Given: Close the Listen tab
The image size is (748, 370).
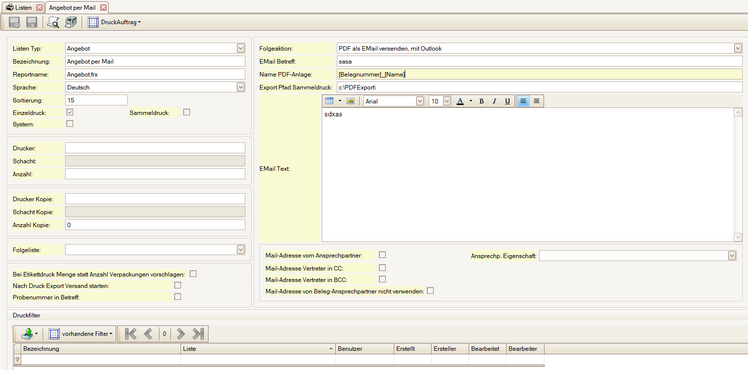Looking at the screenshot, I should tap(39, 8).
